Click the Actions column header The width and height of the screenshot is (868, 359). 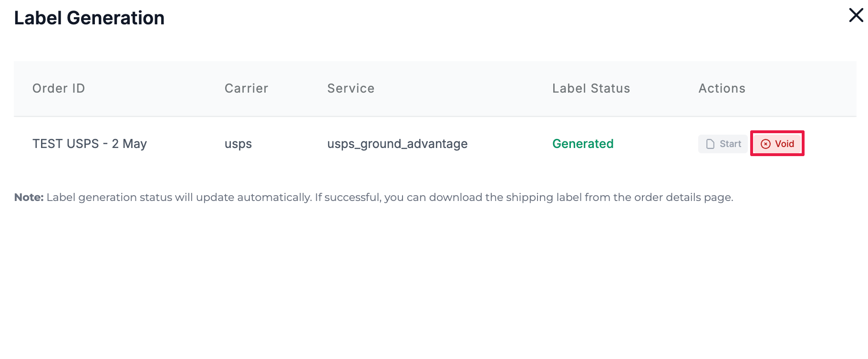[x=722, y=88]
